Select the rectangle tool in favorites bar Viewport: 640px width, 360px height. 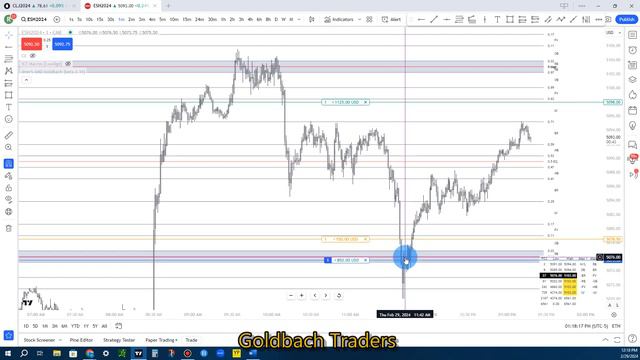pos(510,19)
